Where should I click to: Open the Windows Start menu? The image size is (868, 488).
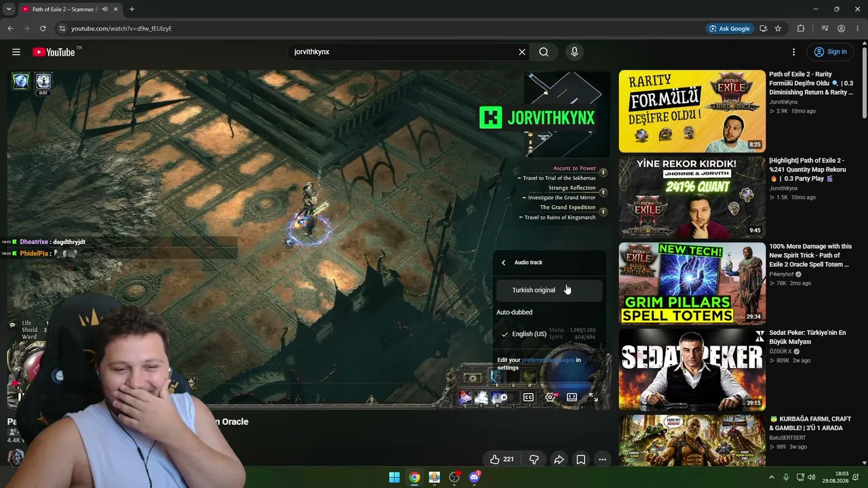pos(395,477)
